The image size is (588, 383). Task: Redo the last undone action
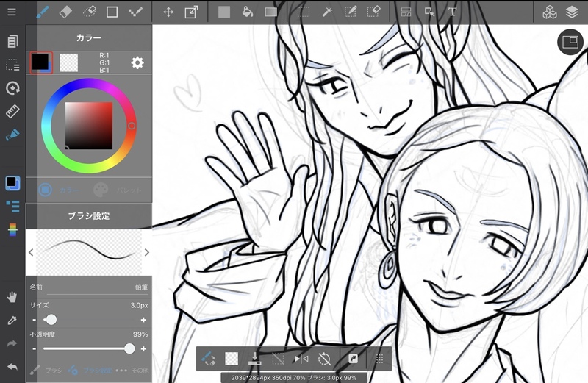point(12,343)
